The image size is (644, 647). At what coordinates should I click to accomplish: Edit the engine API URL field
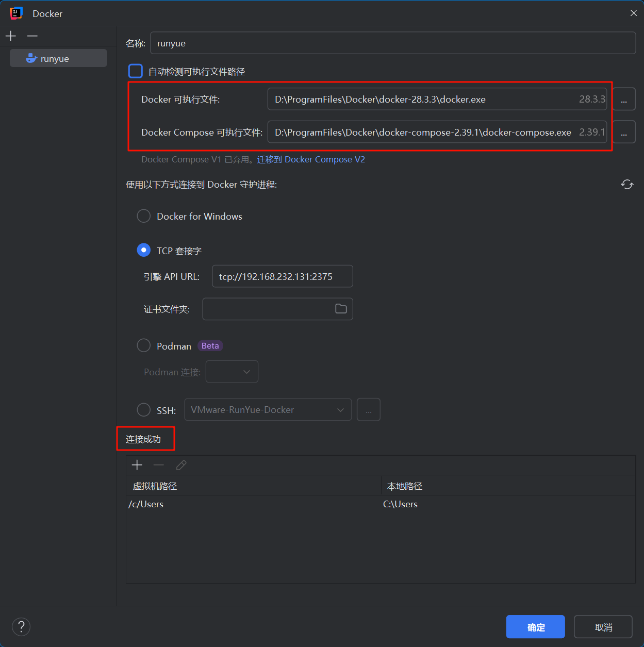pyautogui.click(x=283, y=276)
